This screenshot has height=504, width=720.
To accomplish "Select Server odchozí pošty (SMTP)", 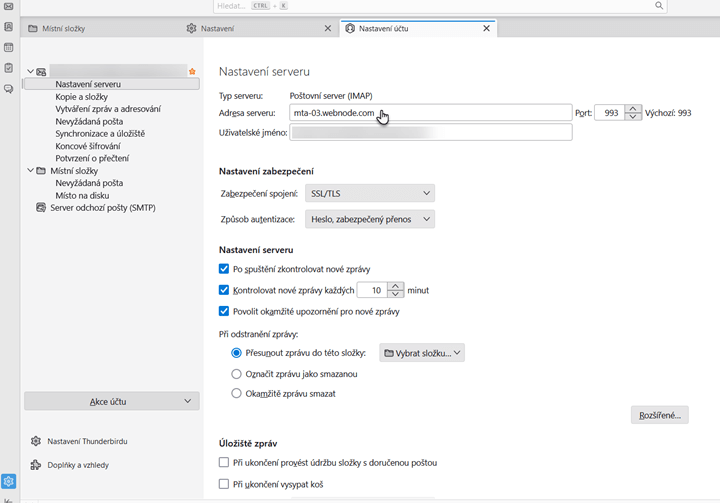I will tap(103, 208).
